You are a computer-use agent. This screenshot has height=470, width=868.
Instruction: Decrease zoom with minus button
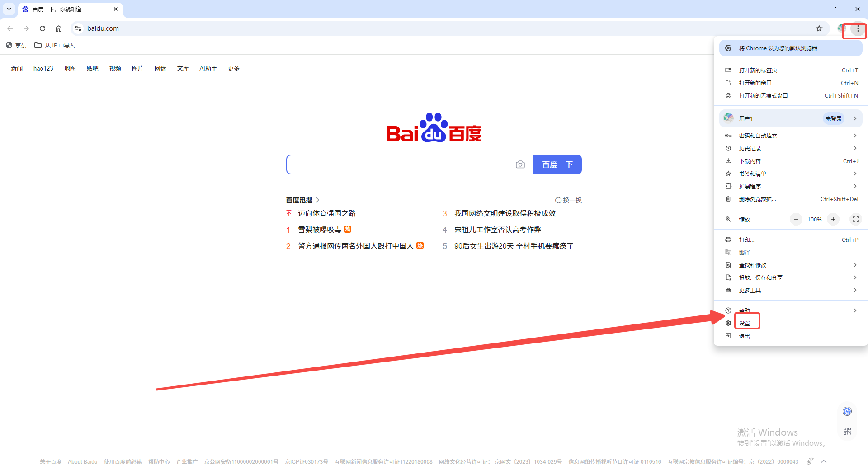pyautogui.click(x=796, y=219)
